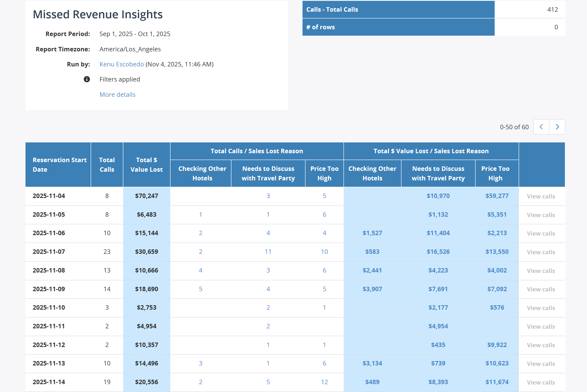Go to the next page of results
This screenshot has width=587, height=392.
(x=557, y=127)
